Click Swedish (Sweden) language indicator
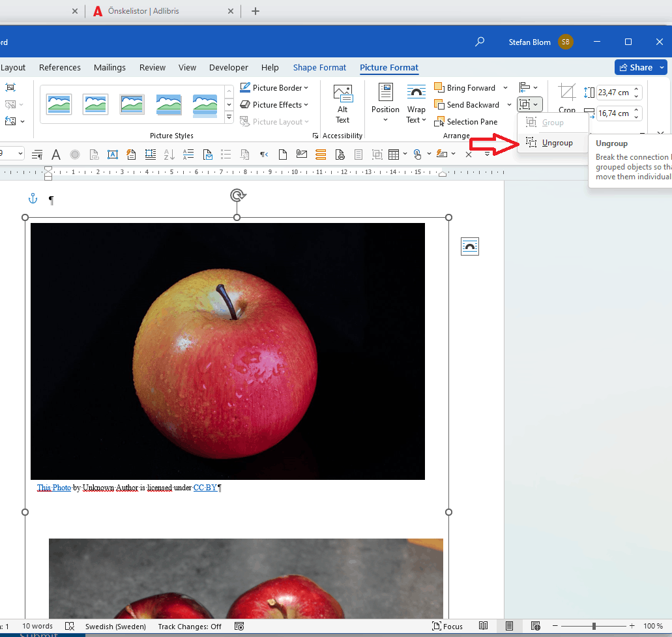Screen dimensions: 672x637 (115, 627)
